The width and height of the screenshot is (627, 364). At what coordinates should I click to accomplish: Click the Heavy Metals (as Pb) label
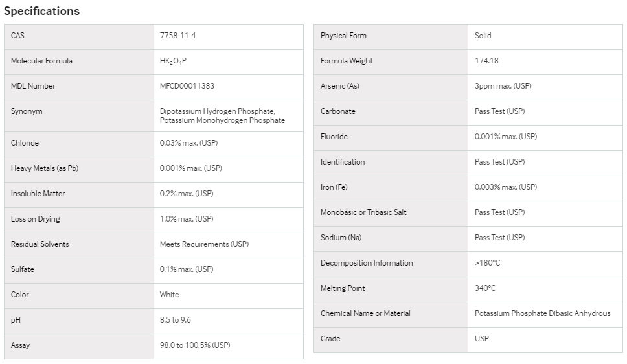[x=45, y=168]
